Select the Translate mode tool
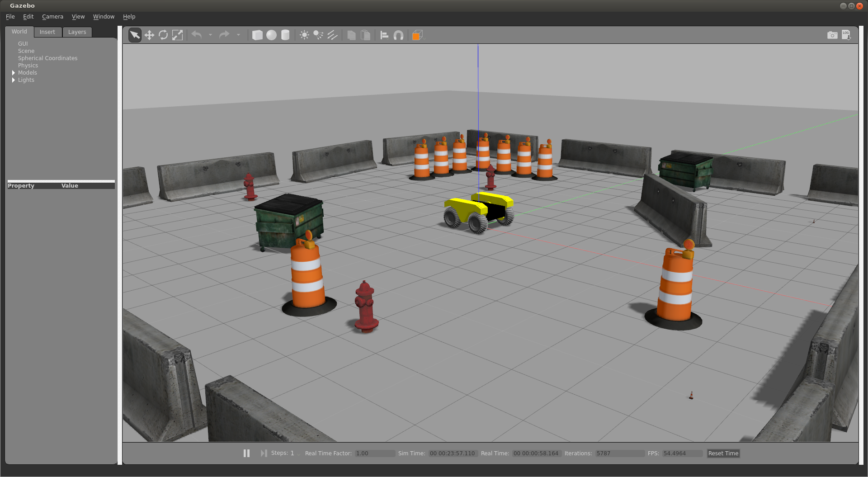868x477 pixels. click(149, 35)
